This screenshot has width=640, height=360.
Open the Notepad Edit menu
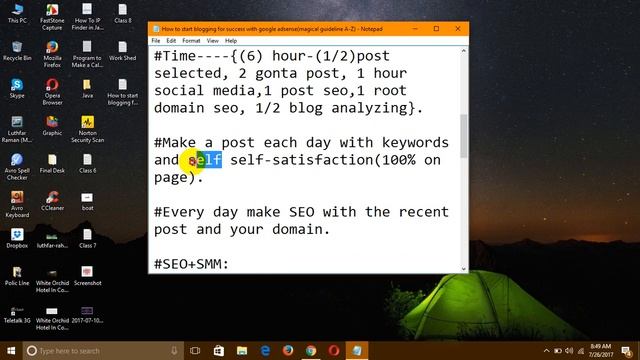coord(171,41)
